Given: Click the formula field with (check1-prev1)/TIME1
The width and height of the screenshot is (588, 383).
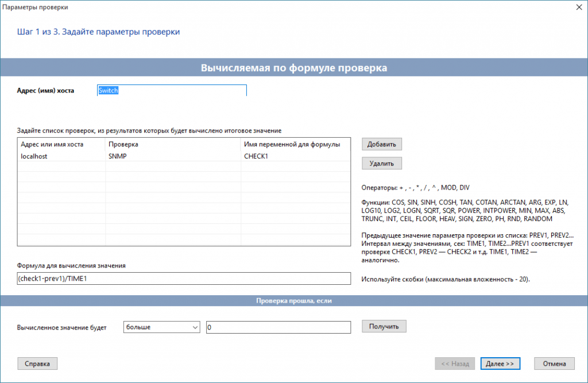Looking at the screenshot, I should [x=184, y=278].
